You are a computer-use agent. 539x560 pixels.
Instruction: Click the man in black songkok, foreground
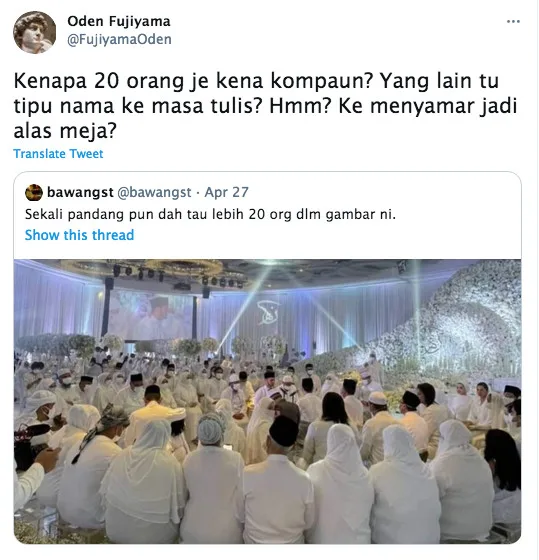[279, 482]
